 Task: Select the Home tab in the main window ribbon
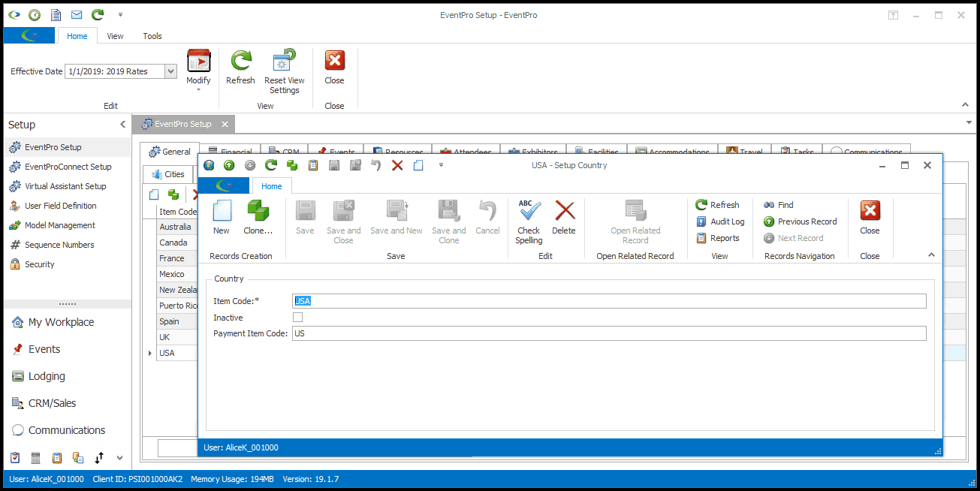[77, 36]
